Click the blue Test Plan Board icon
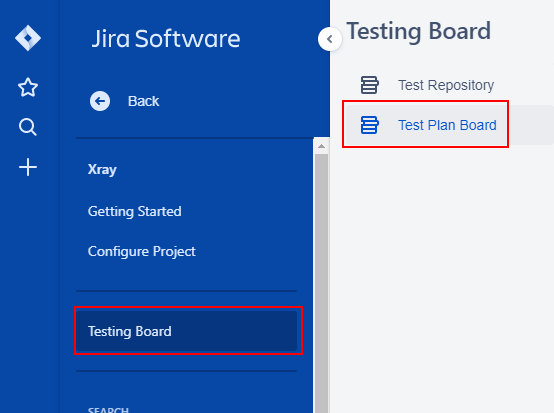 370,125
